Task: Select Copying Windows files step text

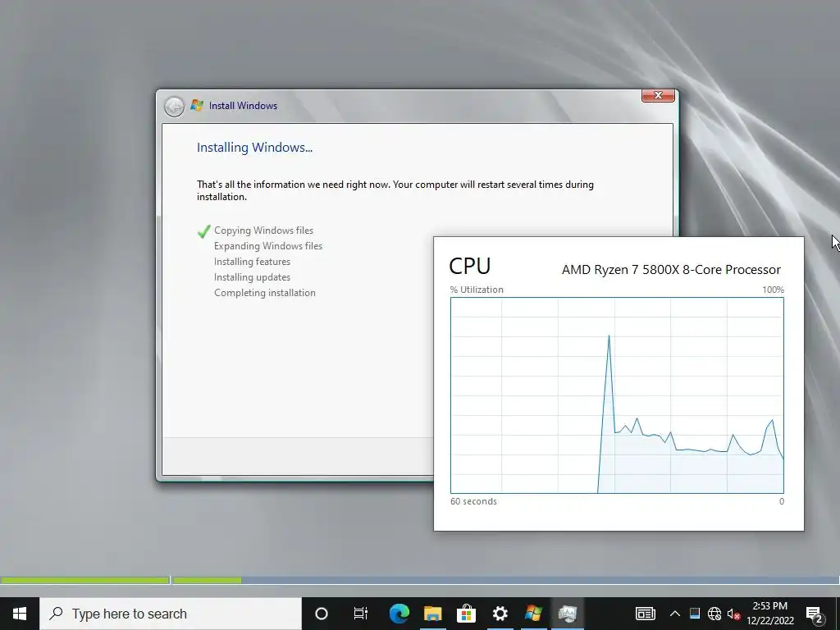Action: point(263,231)
